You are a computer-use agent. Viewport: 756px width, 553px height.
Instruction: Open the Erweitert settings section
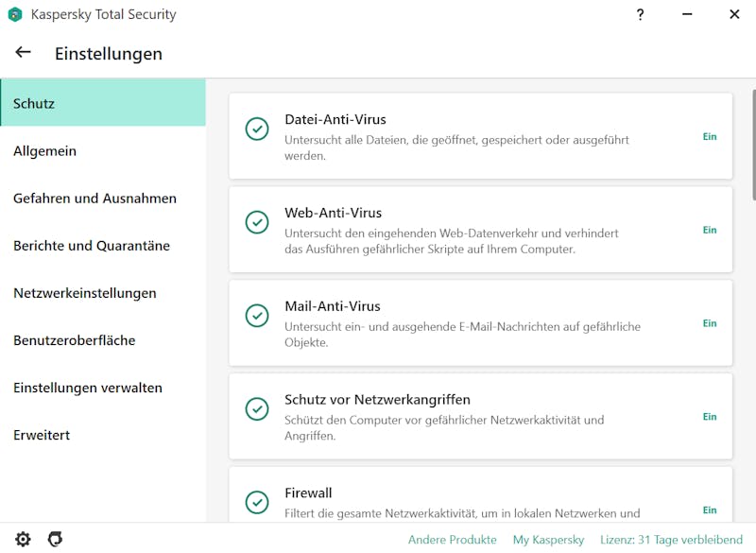pyautogui.click(x=103, y=435)
